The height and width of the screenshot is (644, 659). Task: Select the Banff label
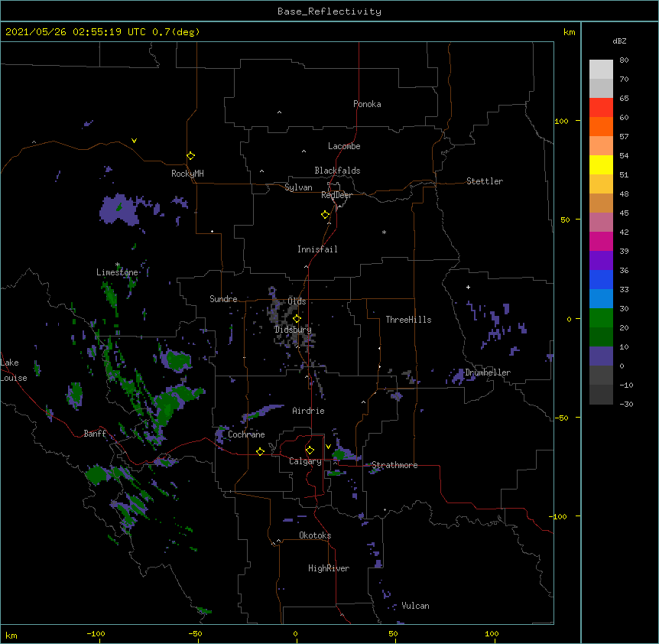coord(95,434)
